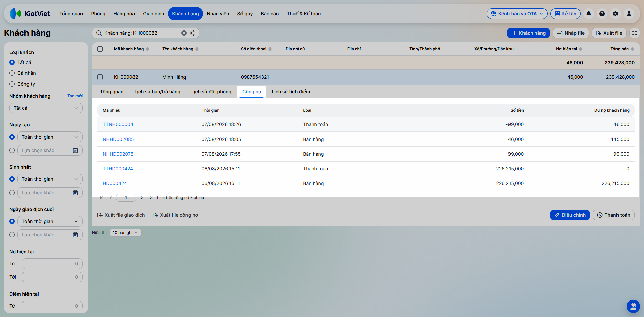Go to previous page of debt records
The image size is (644, 317).
pyautogui.click(x=111, y=198)
